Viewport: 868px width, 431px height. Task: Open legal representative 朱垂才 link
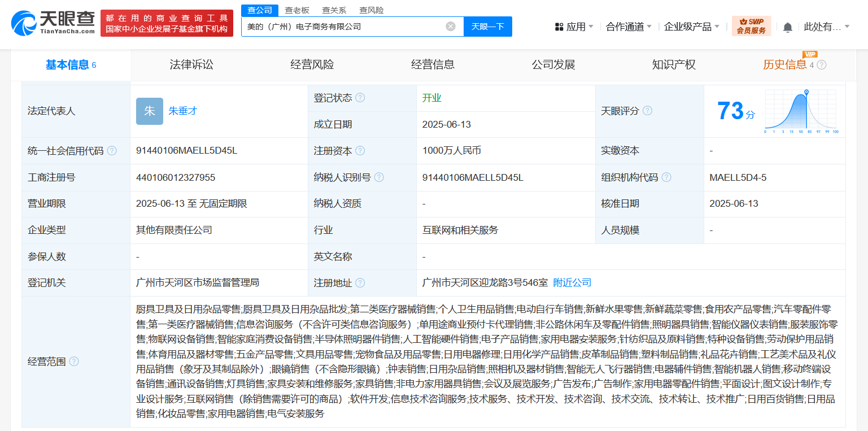click(x=183, y=111)
